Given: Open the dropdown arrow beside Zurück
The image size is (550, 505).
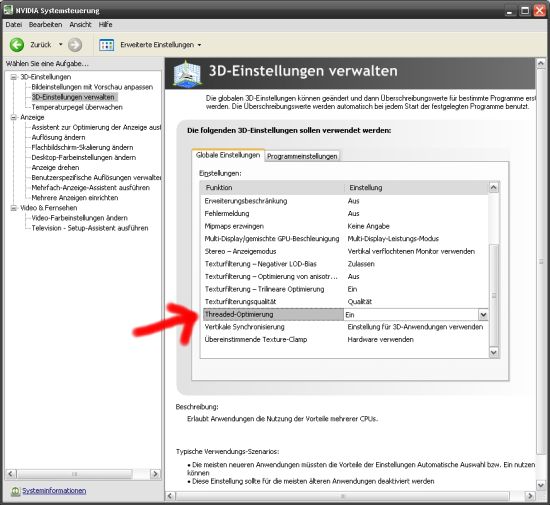Looking at the screenshot, I should 61,45.
